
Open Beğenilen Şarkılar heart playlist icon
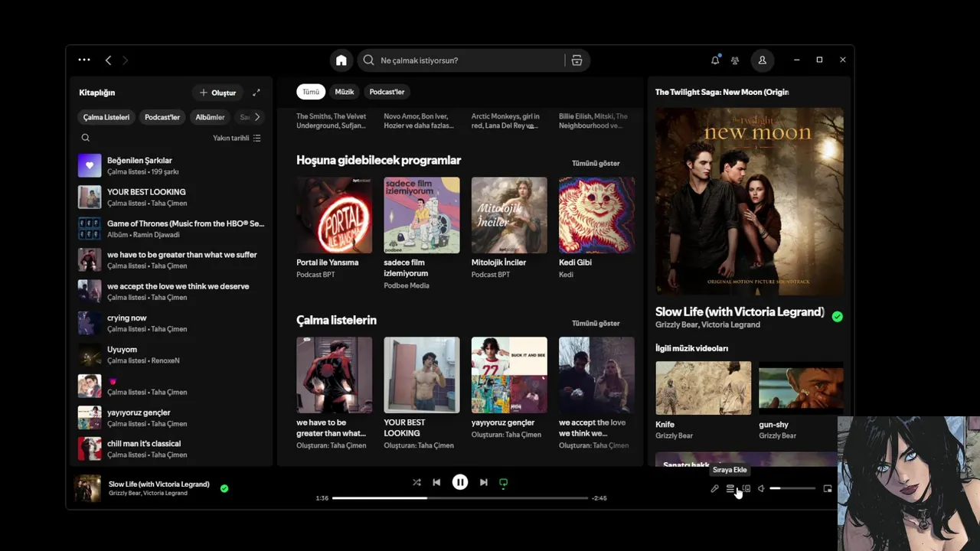tap(90, 165)
